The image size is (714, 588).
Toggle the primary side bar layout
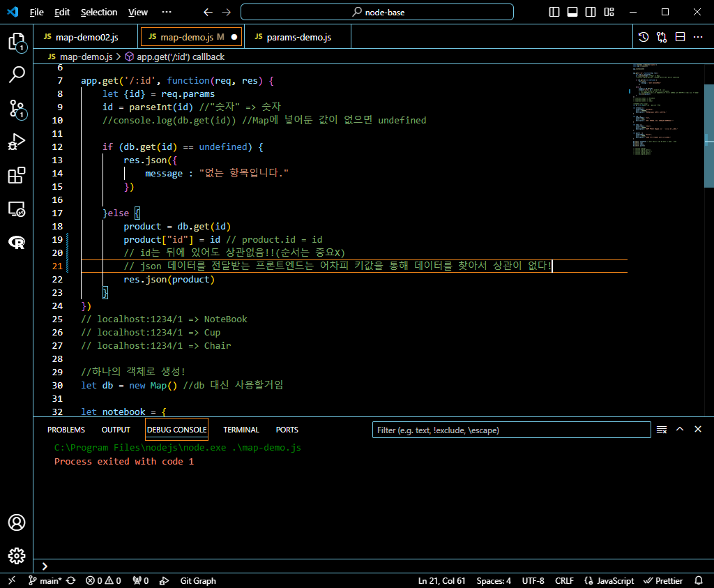tap(554, 13)
